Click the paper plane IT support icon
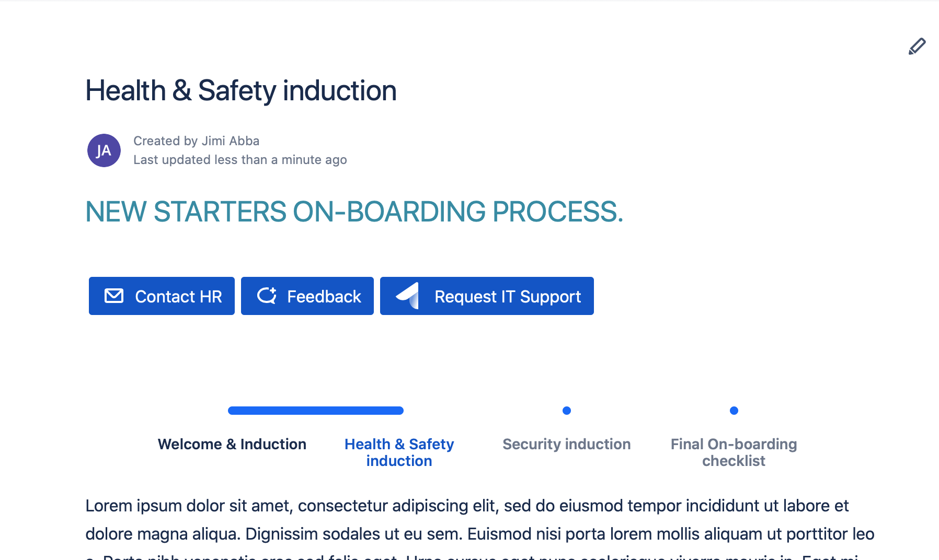 (407, 296)
